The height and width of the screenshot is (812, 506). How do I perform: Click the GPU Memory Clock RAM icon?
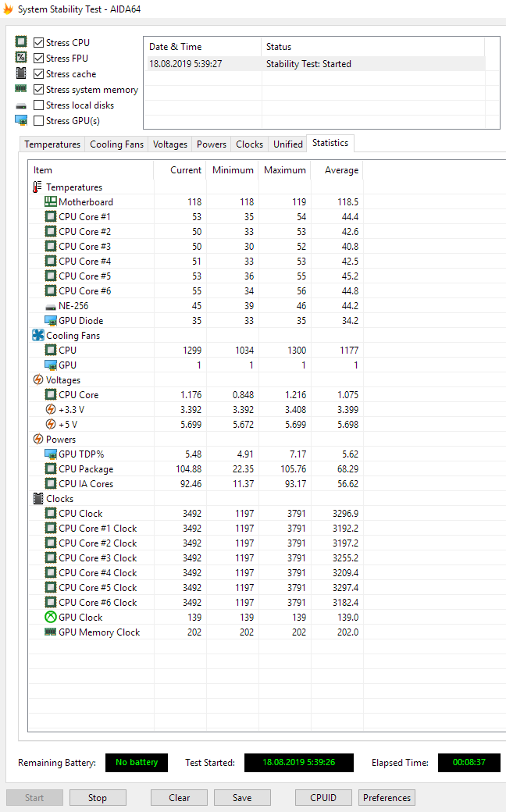click(x=50, y=632)
